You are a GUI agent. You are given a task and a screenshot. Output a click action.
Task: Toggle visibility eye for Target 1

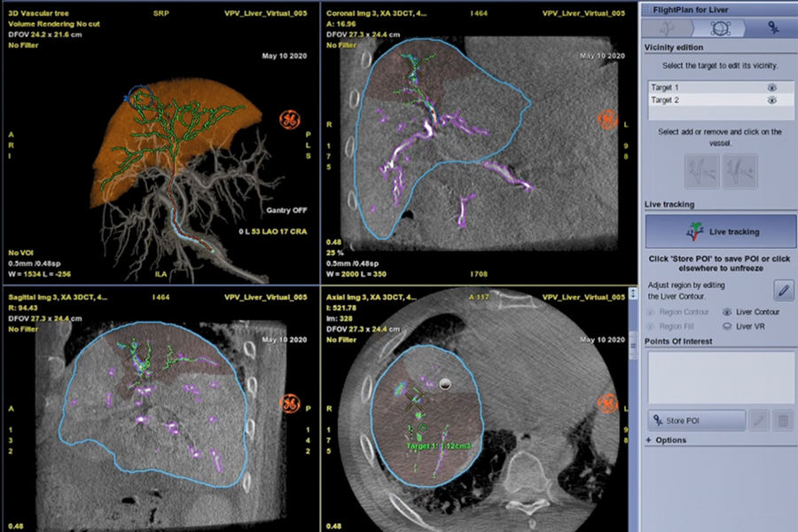771,88
